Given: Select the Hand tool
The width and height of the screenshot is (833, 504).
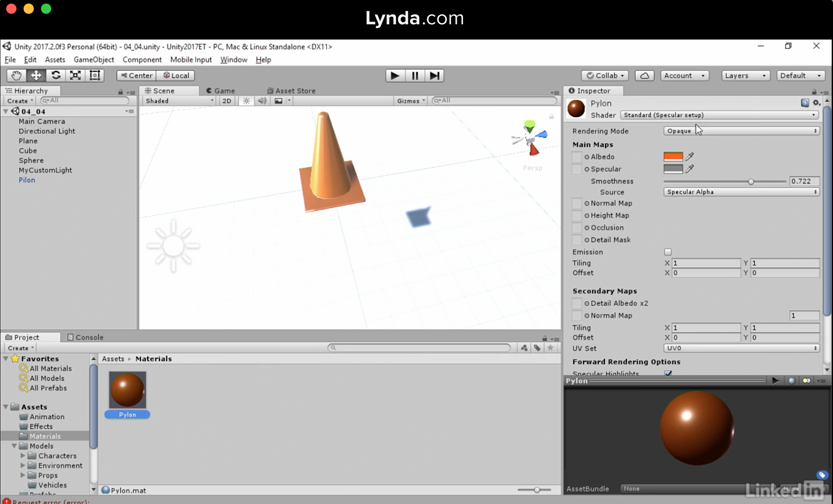Looking at the screenshot, I should point(17,75).
